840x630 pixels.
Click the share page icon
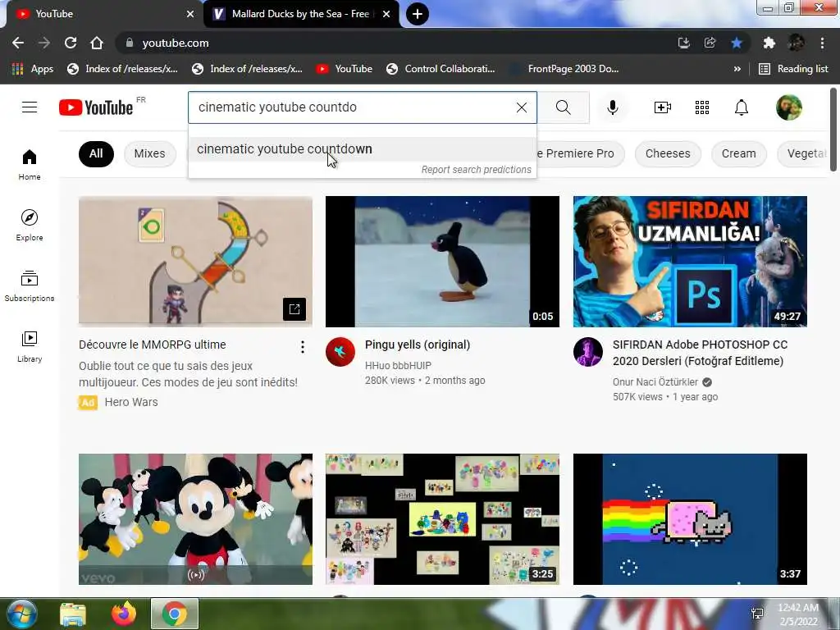coord(710,43)
